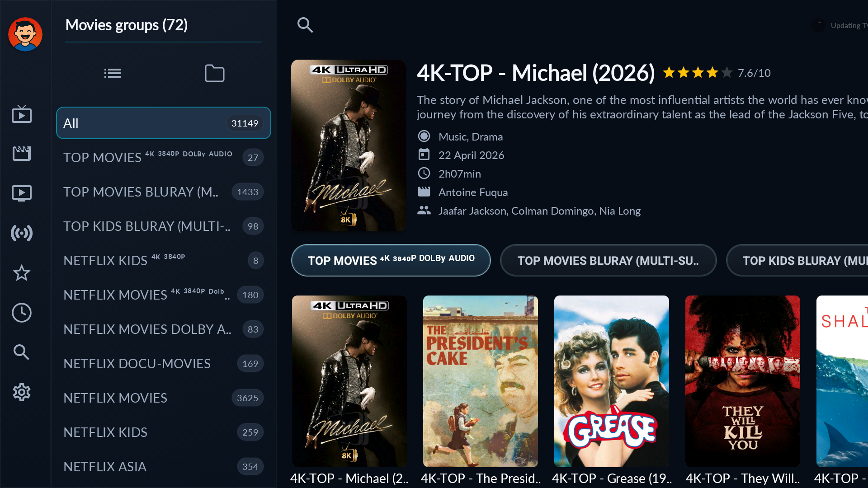The image size is (868, 488).
Task: Open Series play-screen icon in sidebar
Action: [22, 193]
